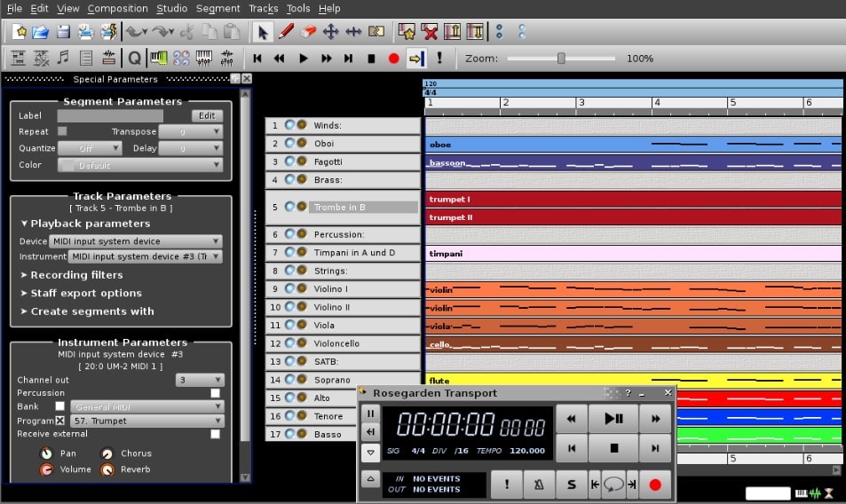The image size is (846, 504).
Task: Enable the Percussion checkbox
Action: click(216, 393)
